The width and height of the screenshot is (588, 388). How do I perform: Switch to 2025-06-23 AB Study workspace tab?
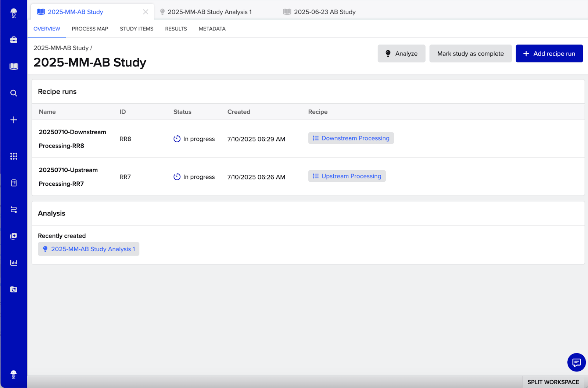[x=325, y=12]
